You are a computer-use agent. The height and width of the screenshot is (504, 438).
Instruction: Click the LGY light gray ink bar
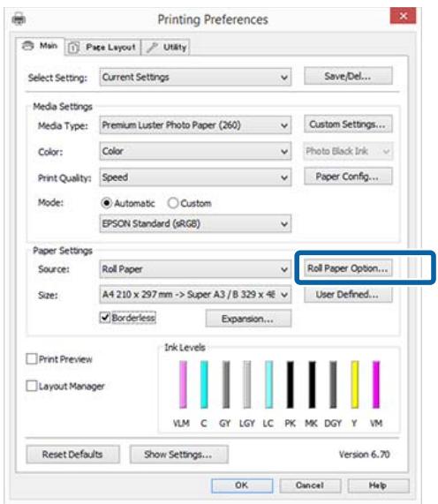click(247, 385)
